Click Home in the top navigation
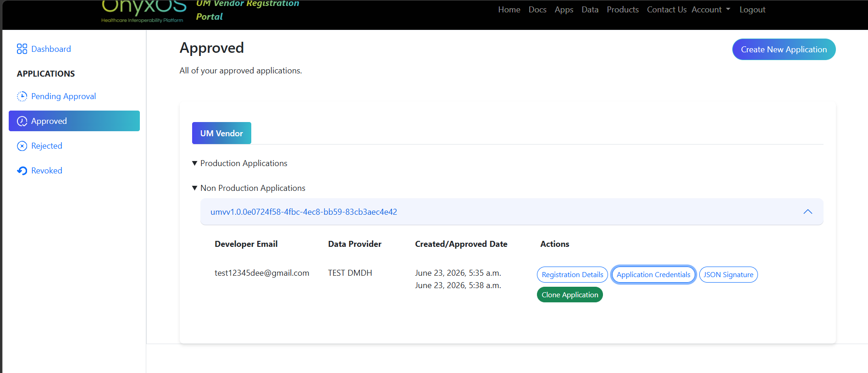 coord(509,10)
